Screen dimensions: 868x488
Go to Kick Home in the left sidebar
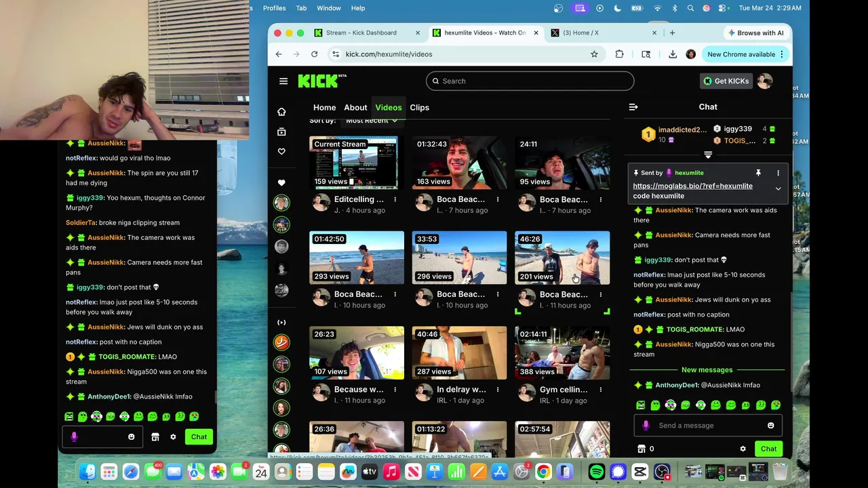[x=281, y=112]
